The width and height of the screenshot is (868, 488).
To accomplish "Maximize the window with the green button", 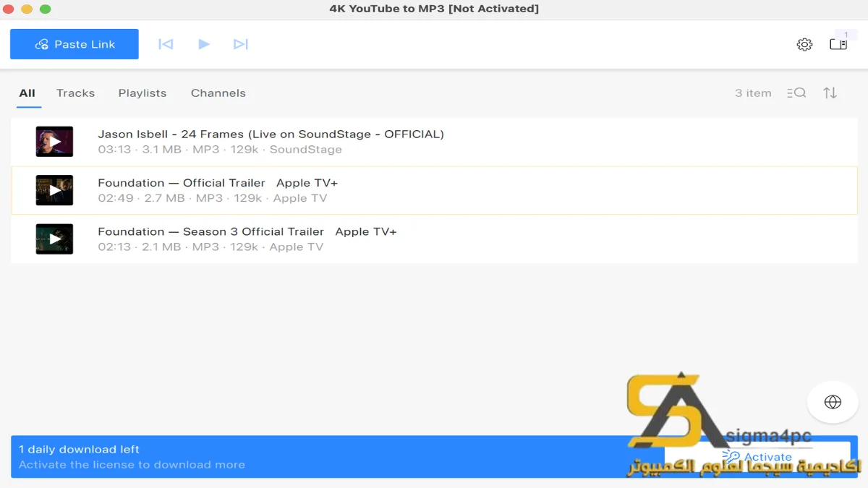I will click(45, 9).
